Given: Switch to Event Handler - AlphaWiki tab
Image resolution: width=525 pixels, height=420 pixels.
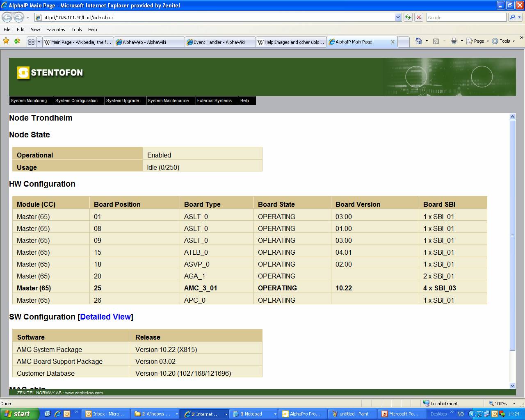Looking at the screenshot, I should coord(219,42).
